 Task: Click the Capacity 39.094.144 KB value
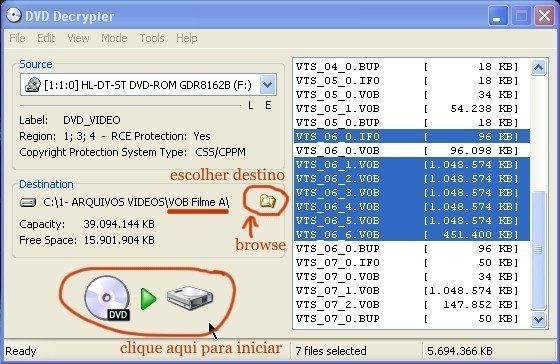(119, 224)
